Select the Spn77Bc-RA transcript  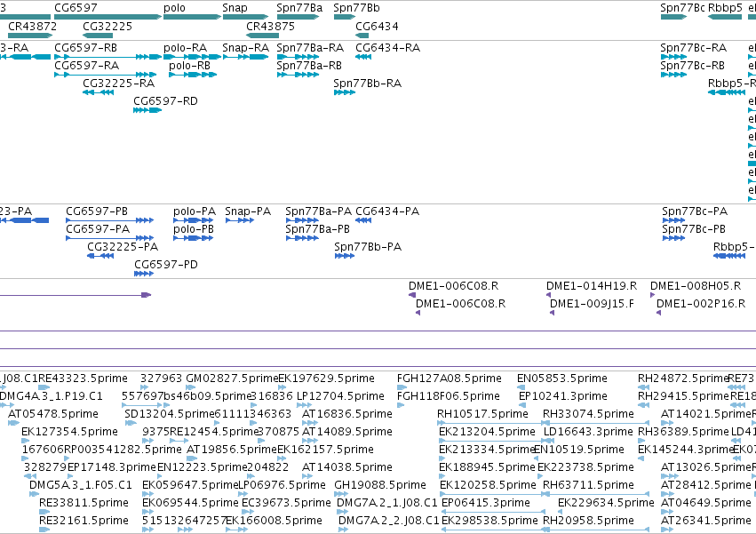(673, 57)
